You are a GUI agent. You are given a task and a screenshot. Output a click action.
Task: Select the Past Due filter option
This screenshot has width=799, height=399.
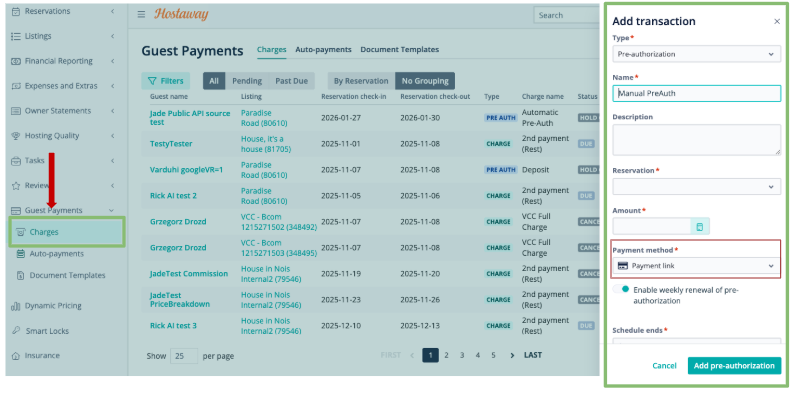(x=291, y=81)
